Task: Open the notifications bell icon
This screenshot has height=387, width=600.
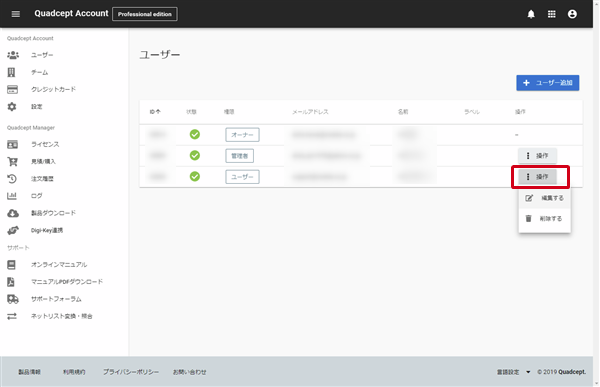Action: (x=531, y=14)
